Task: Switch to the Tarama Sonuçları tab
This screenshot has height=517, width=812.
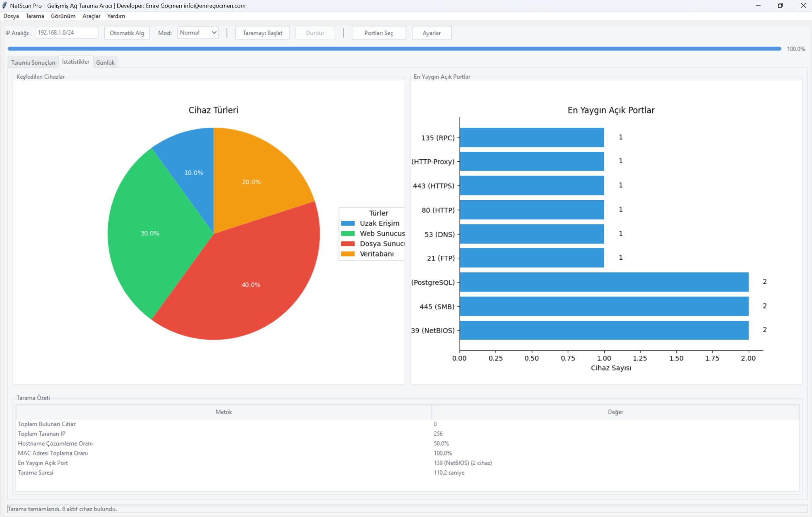Action: 33,63
